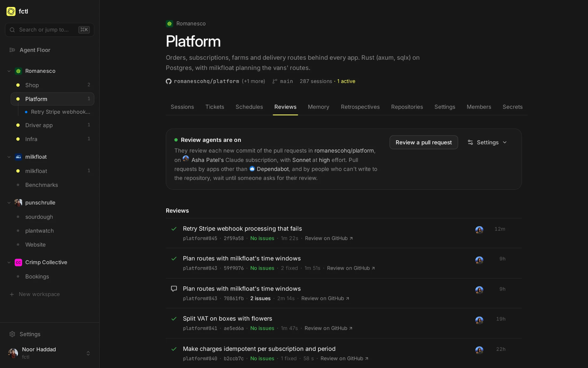Collapse the milkfloat workspace group
Viewport: 588px width, 368px height.
(x=9, y=157)
